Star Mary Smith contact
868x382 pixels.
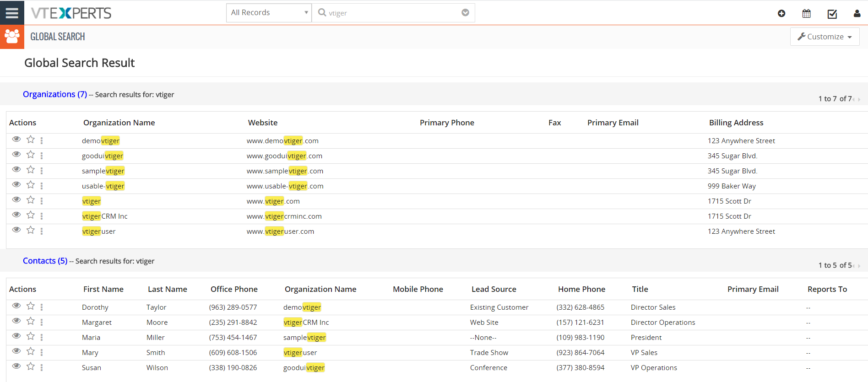(31, 351)
